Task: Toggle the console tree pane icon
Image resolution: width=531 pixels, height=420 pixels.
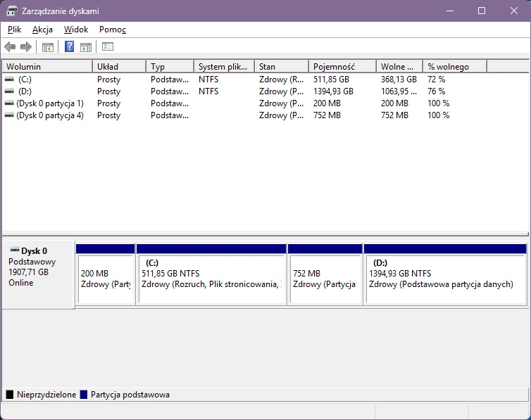Action: click(47, 47)
